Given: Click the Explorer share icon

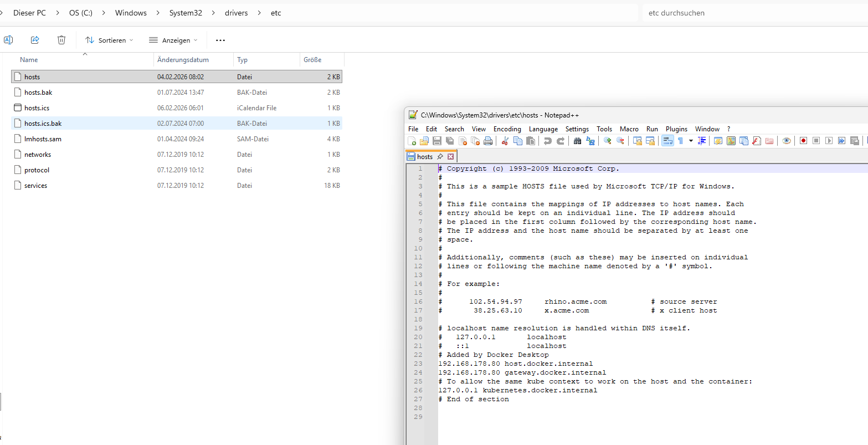Looking at the screenshot, I should (x=35, y=40).
